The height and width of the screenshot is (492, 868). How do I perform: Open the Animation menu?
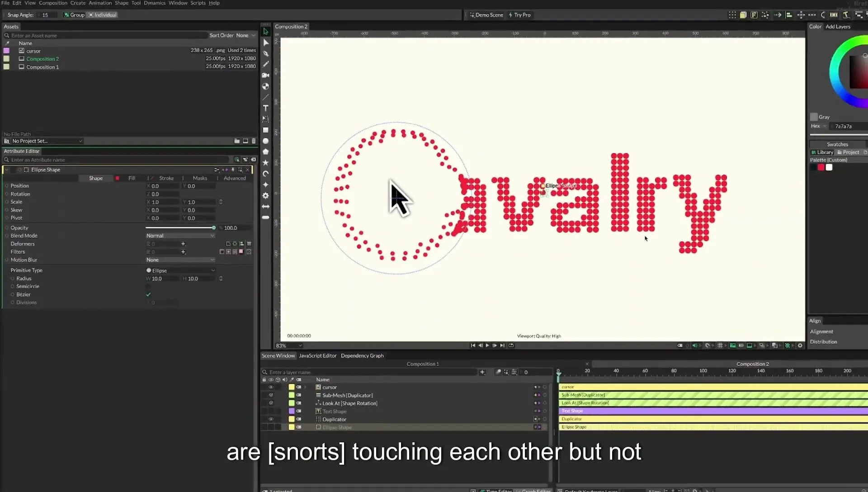[x=100, y=3]
